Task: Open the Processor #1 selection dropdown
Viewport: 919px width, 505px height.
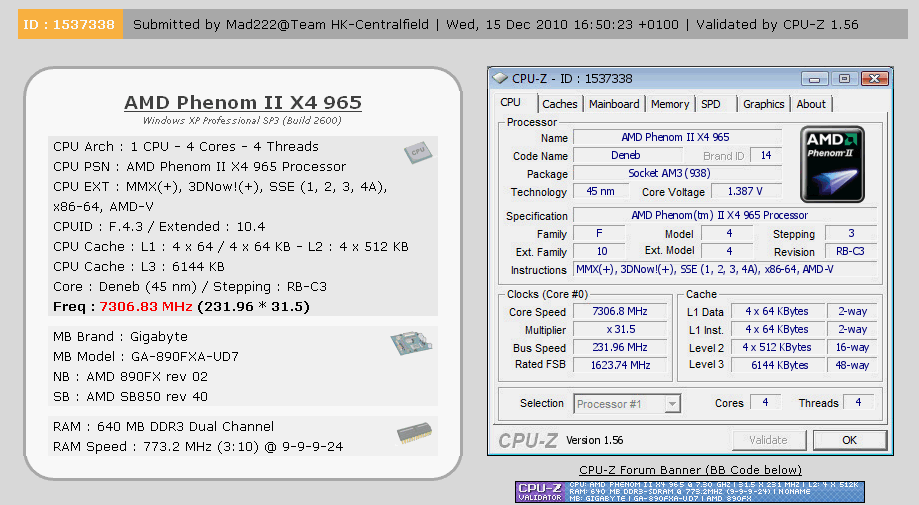Action: tap(672, 404)
